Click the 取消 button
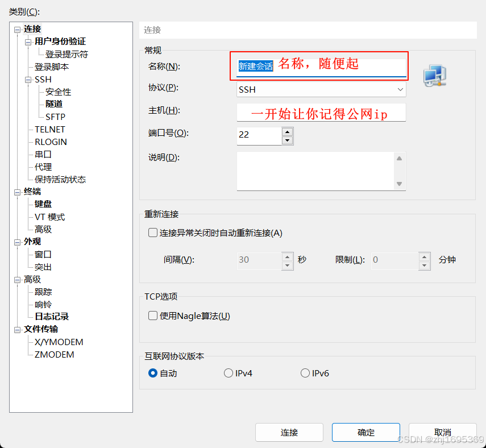This screenshot has width=486, height=448. 442,432
